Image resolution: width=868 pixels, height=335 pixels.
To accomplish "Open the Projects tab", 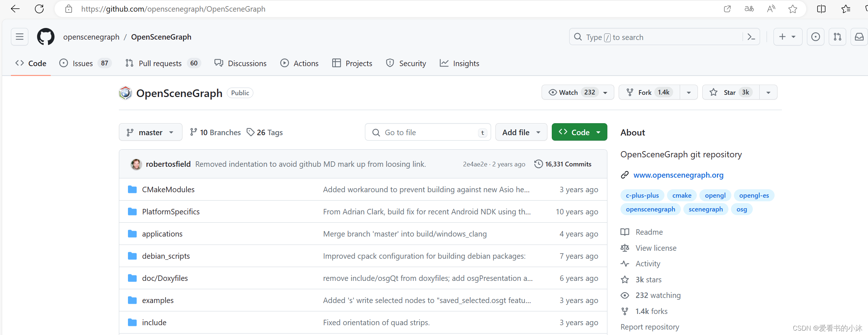I will coord(352,63).
